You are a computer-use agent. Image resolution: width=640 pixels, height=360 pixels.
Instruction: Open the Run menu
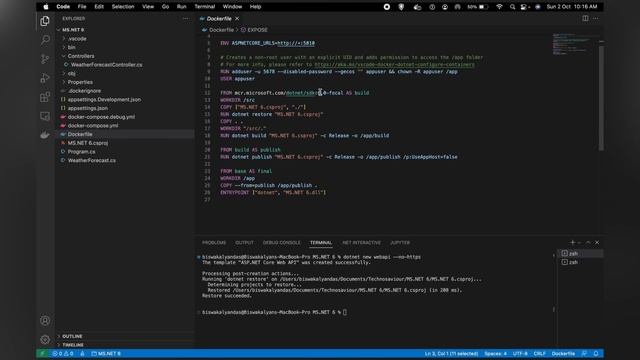(x=182, y=7)
